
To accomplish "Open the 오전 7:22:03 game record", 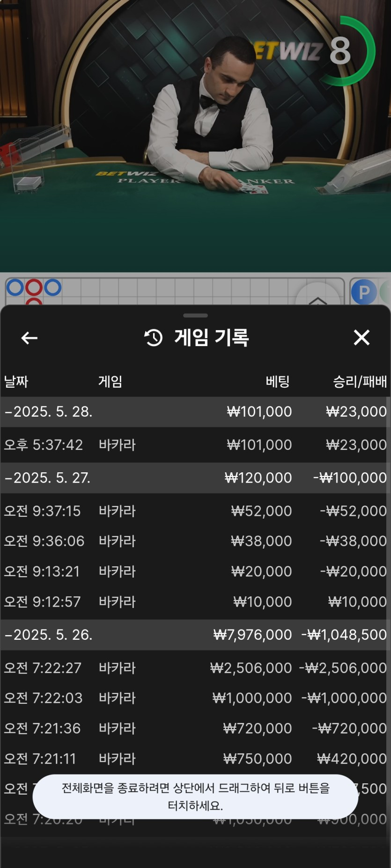I will [195, 698].
